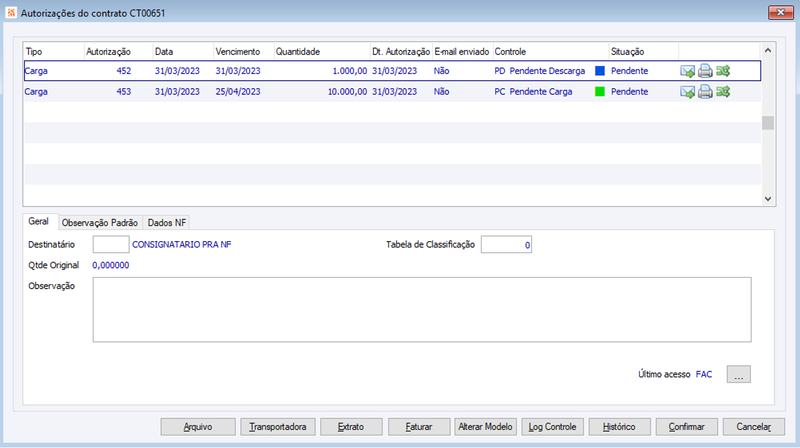Send email for authorization 452
The height and width of the screenshot is (448, 800).
[x=687, y=71]
